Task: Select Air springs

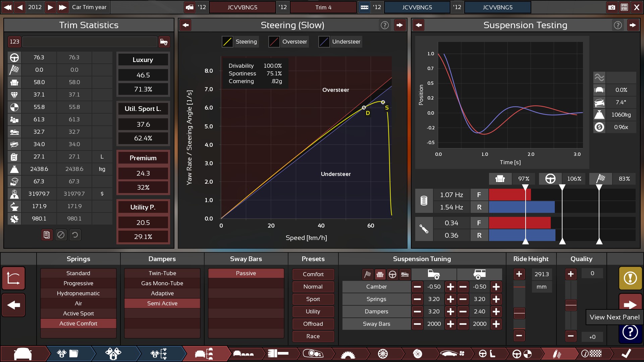Action: (x=78, y=303)
